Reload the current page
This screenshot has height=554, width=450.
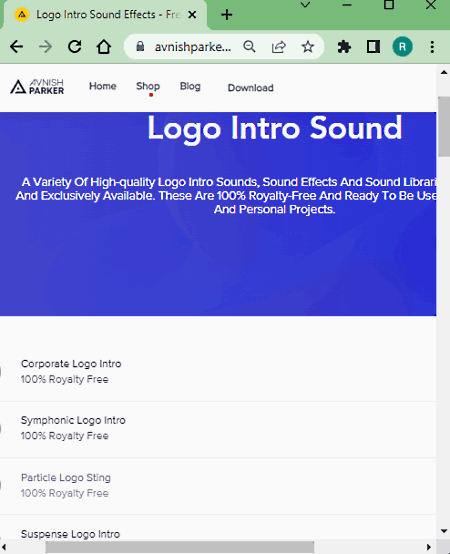coord(75,47)
